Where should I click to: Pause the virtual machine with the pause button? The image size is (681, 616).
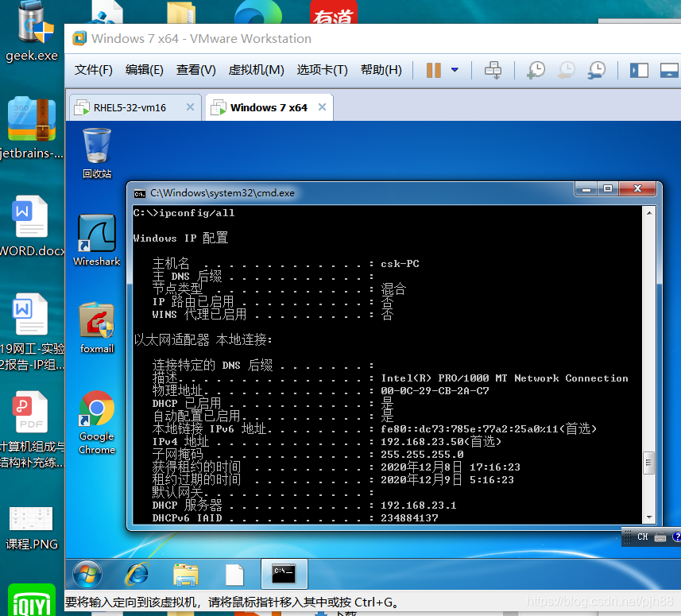point(433,70)
